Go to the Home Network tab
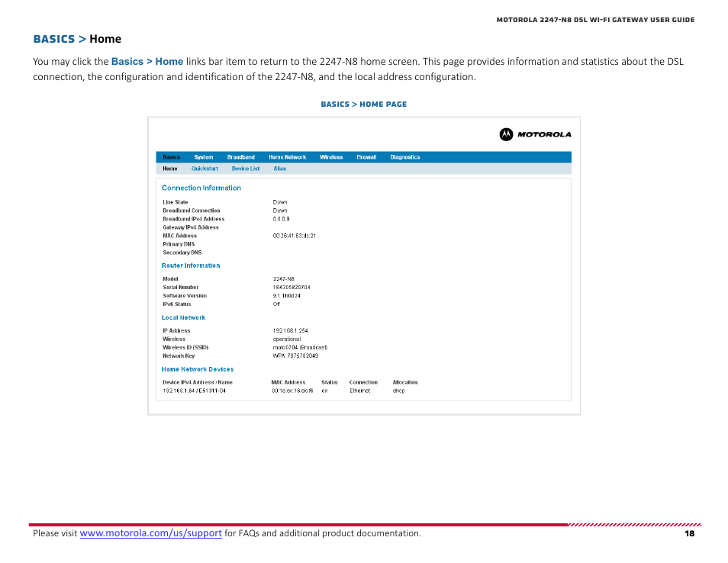The image size is (728, 563). click(288, 157)
